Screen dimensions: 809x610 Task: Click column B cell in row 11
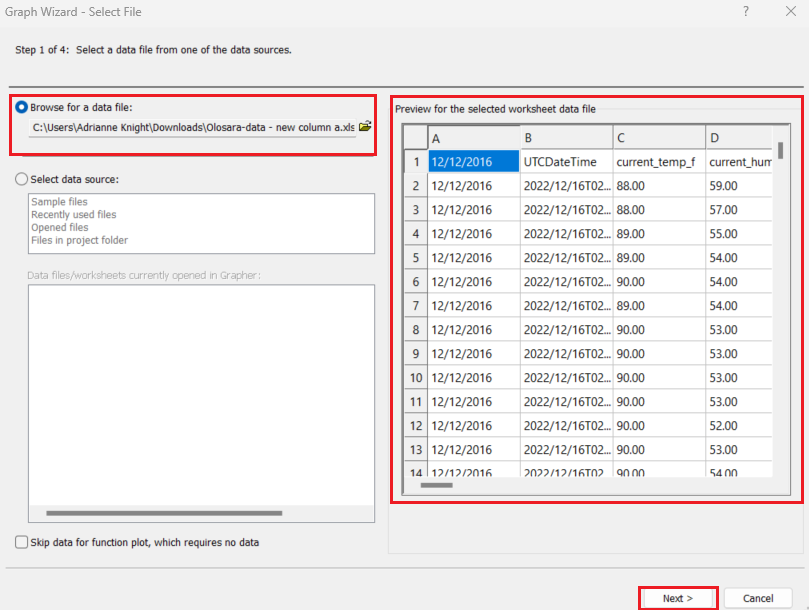(x=567, y=402)
